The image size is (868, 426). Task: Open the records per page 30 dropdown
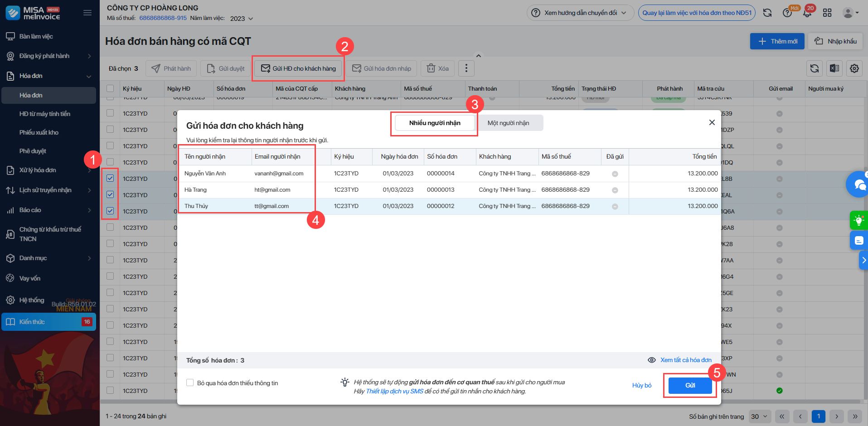[759, 416]
